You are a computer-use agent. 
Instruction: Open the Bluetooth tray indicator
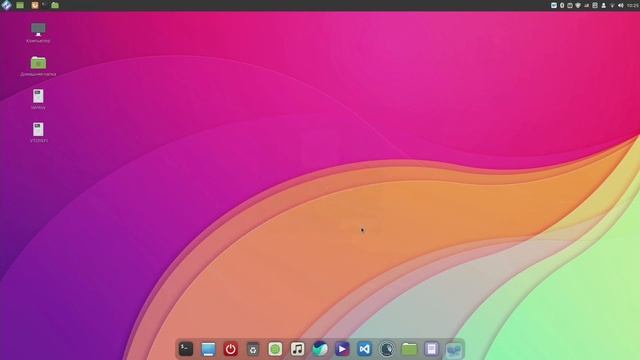point(562,5)
